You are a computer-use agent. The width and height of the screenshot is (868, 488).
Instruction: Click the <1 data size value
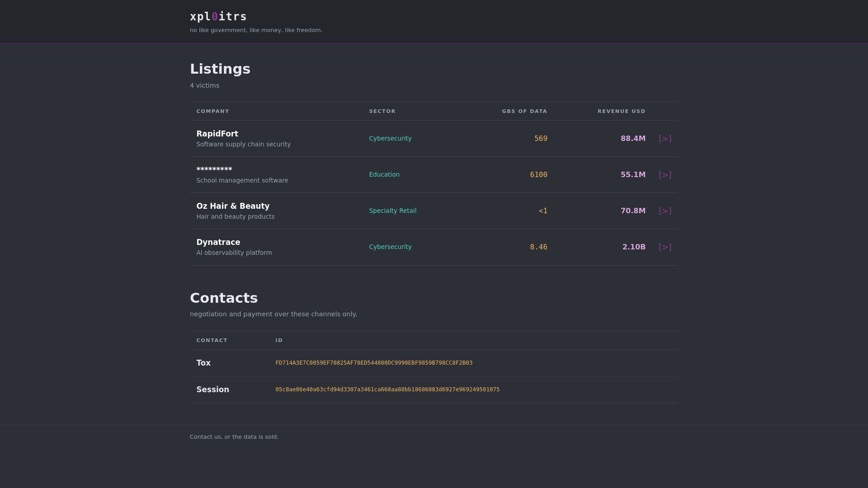tap(543, 211)
